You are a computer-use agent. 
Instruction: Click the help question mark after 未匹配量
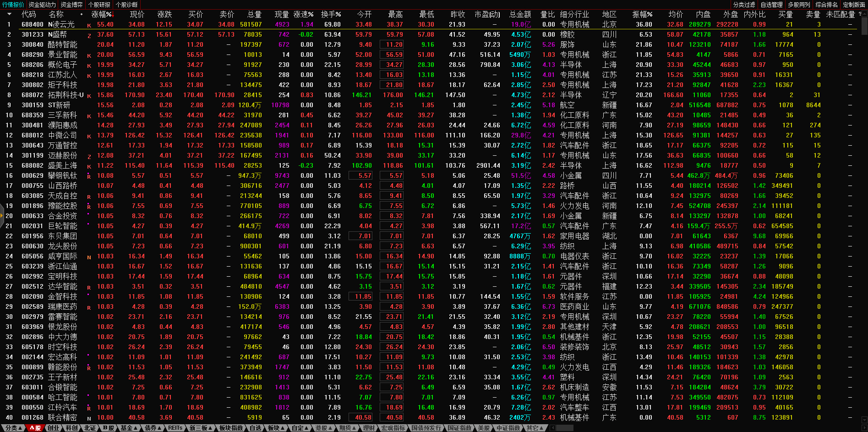click(860, 14)
